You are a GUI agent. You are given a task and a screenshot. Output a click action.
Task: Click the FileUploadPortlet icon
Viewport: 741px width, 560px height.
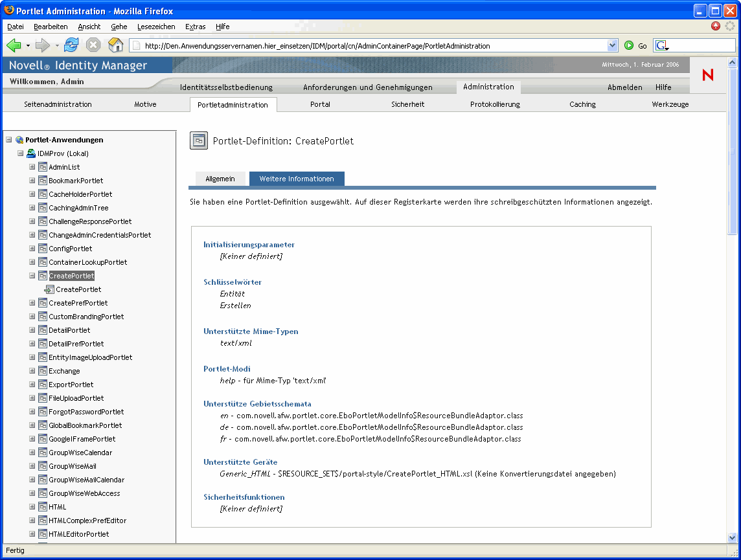pos(43,398)
